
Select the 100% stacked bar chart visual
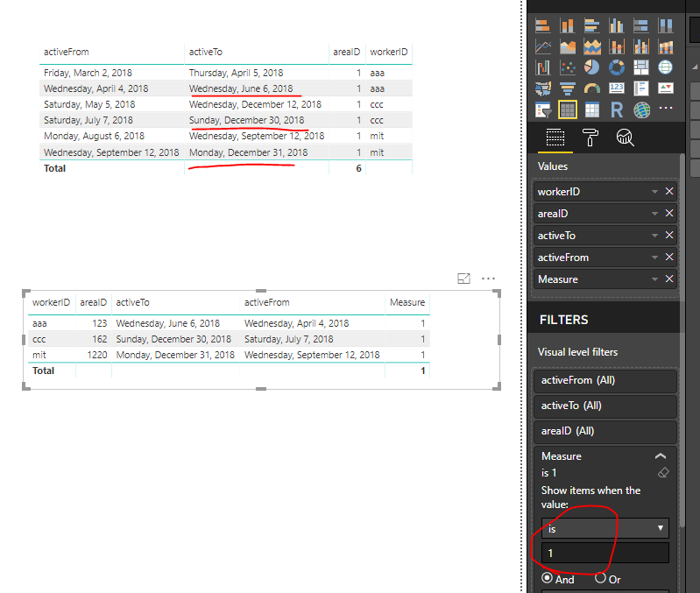coord(641,26)
